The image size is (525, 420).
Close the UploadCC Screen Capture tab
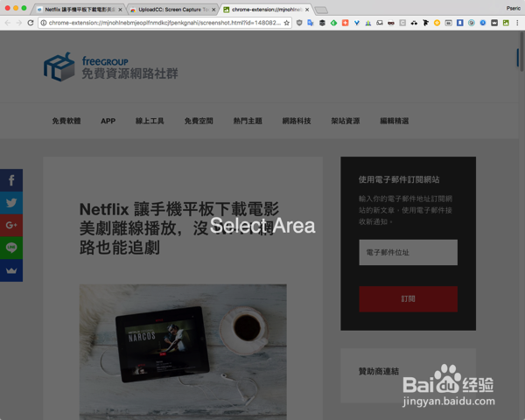213,10
